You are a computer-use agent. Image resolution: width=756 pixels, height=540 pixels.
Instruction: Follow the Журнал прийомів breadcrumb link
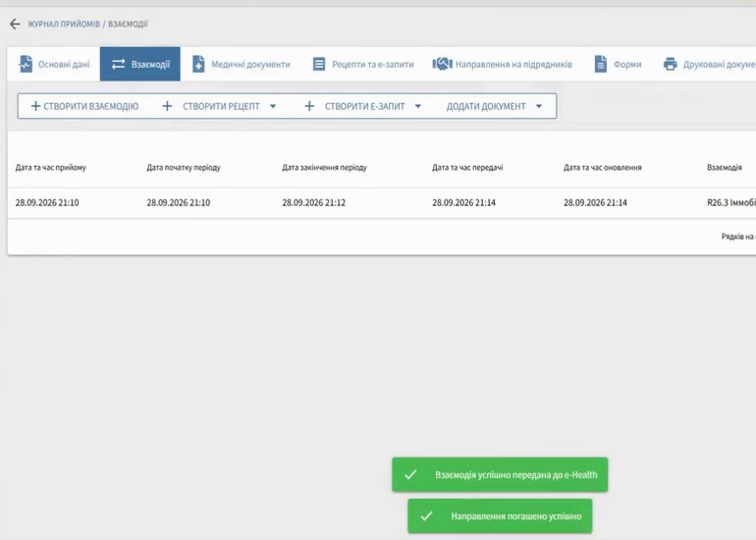pyautogui.click(x=64, y=25)
